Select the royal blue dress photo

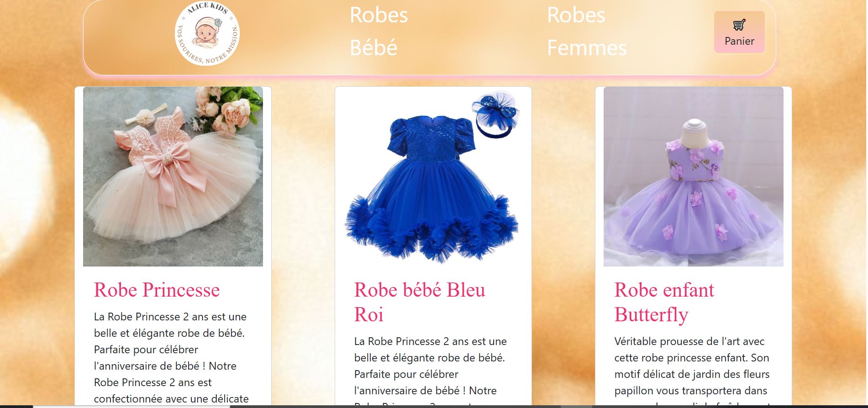click(x=433, y=177)
